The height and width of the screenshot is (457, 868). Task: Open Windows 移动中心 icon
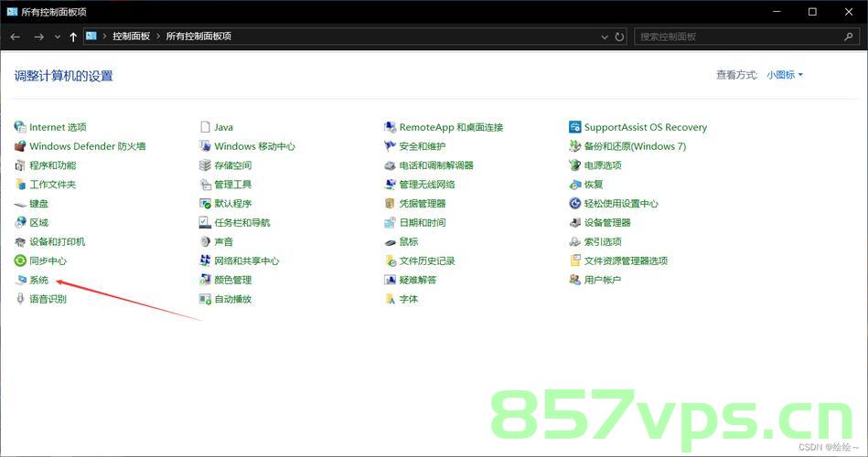coord(205,146)
